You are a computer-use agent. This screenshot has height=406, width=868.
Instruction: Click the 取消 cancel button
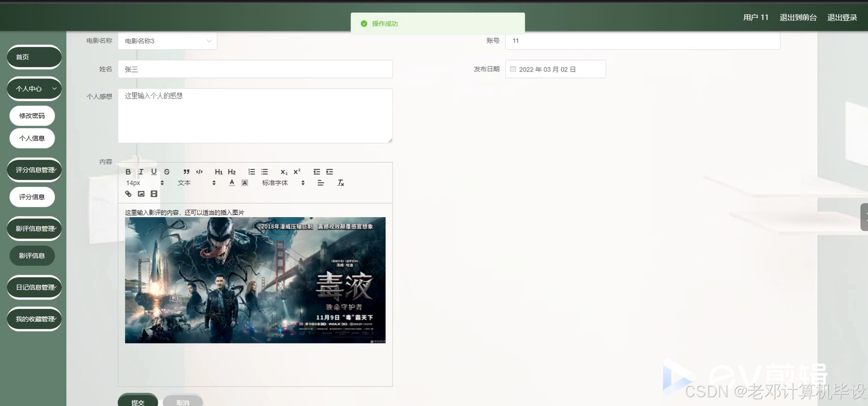tap(183, 400)
